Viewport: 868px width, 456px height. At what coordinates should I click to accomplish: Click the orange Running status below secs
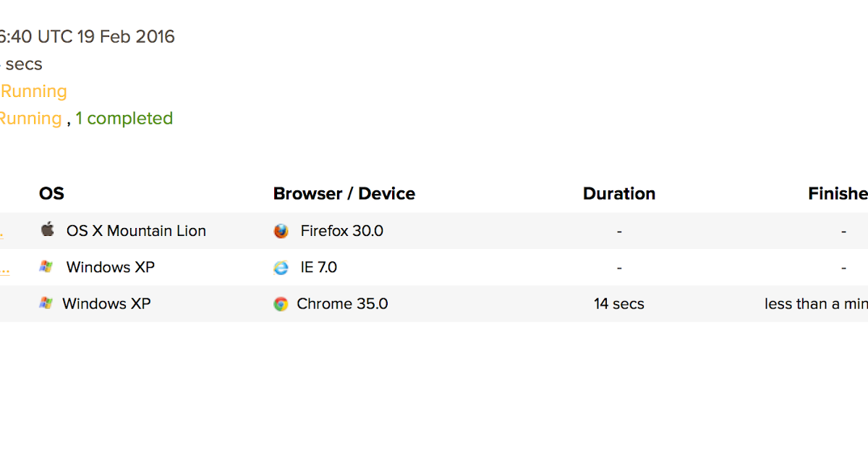(33, 91)
